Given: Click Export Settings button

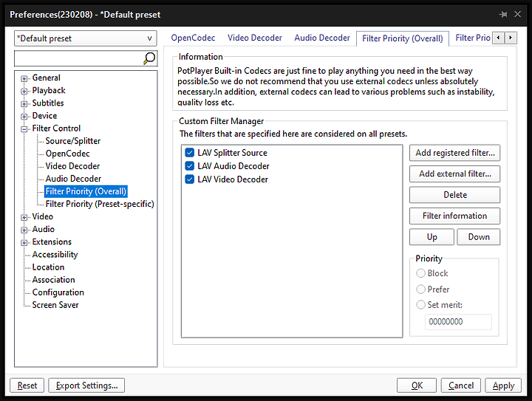Looking at the screenshot, I should (86, 385).
